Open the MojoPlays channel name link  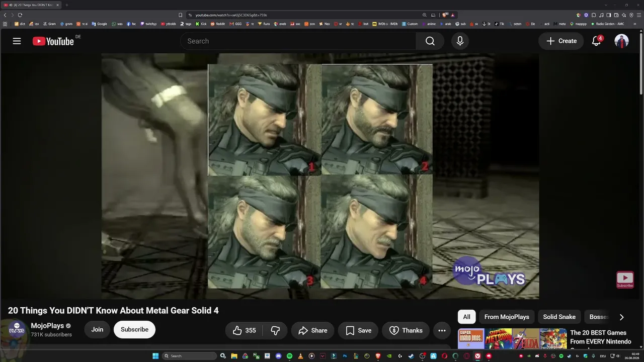(x=47, y=326)
